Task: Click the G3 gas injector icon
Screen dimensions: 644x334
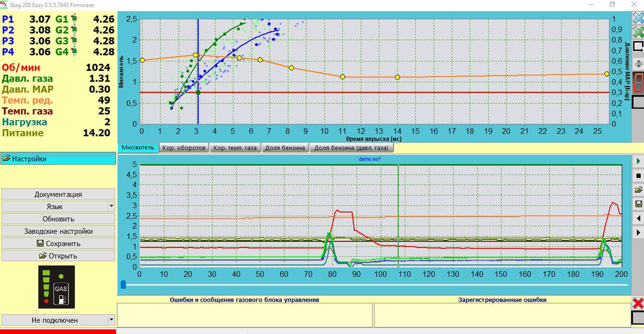Action: coord(73,41)
